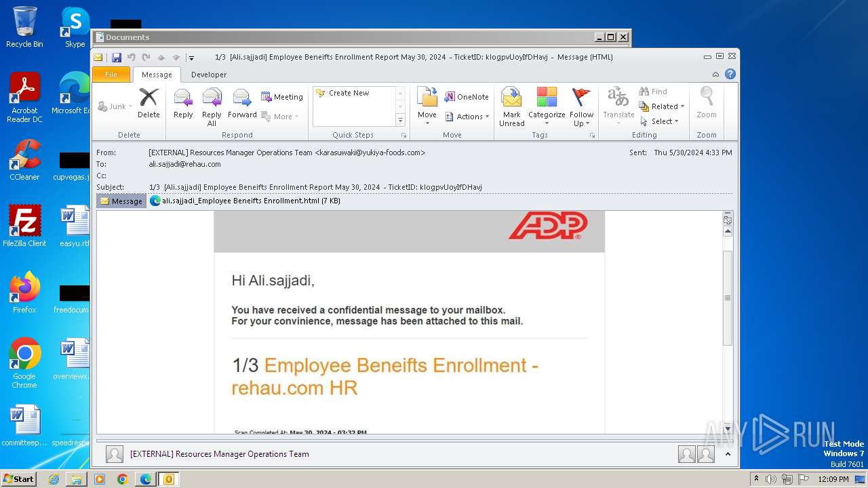Screen dimensions: 868x488
Task: Reply to the email
Action: click(x=183, y=103)
